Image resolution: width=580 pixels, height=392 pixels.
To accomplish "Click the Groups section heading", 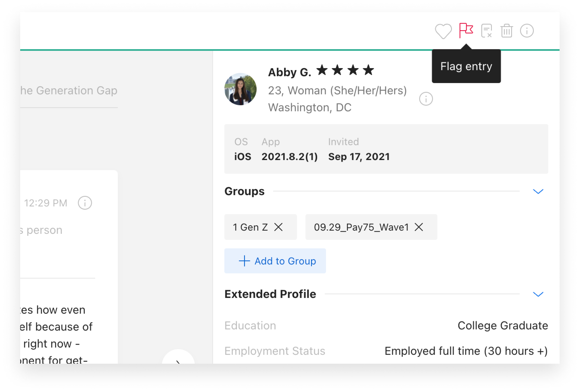I will [244, 191].
